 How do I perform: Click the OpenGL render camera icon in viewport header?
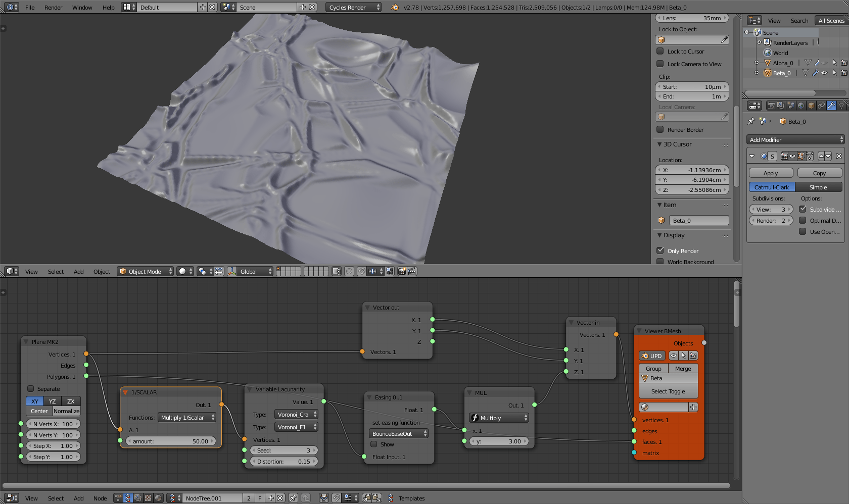click(x=402, y=271)
